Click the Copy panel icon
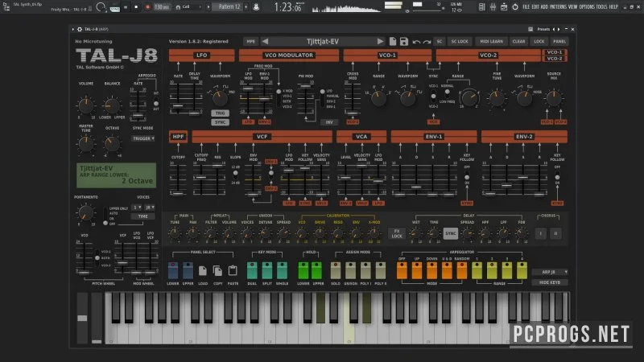644x362 pixels. [x=217, y=270]
